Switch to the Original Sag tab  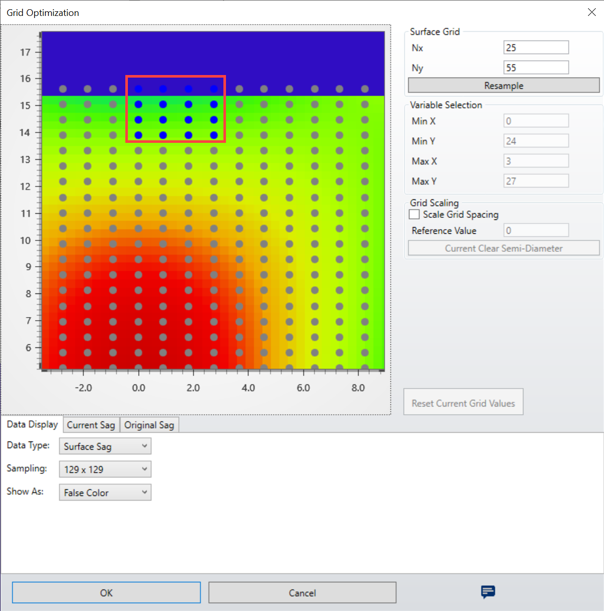click(x=149, y=425)
